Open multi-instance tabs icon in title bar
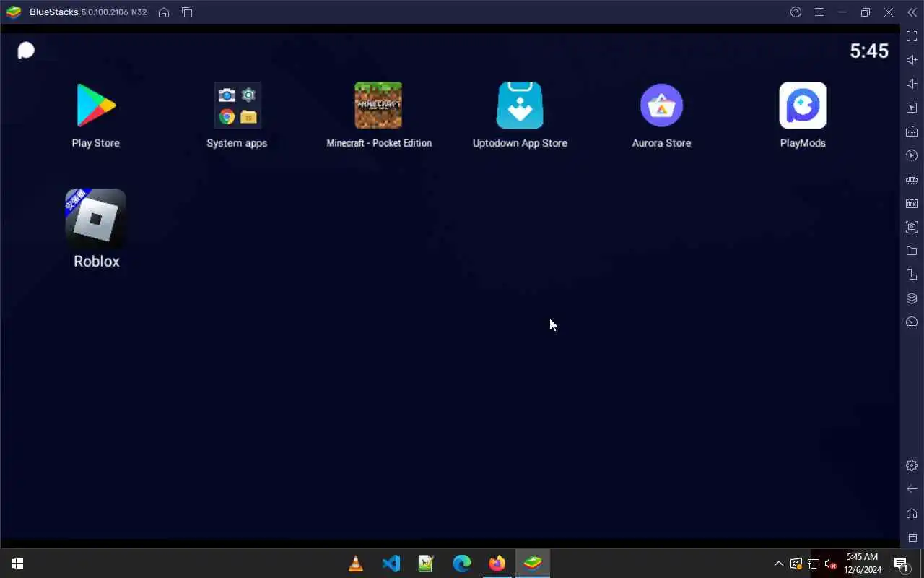The height and width of the screenshot is (578, 924). point(187,12)
